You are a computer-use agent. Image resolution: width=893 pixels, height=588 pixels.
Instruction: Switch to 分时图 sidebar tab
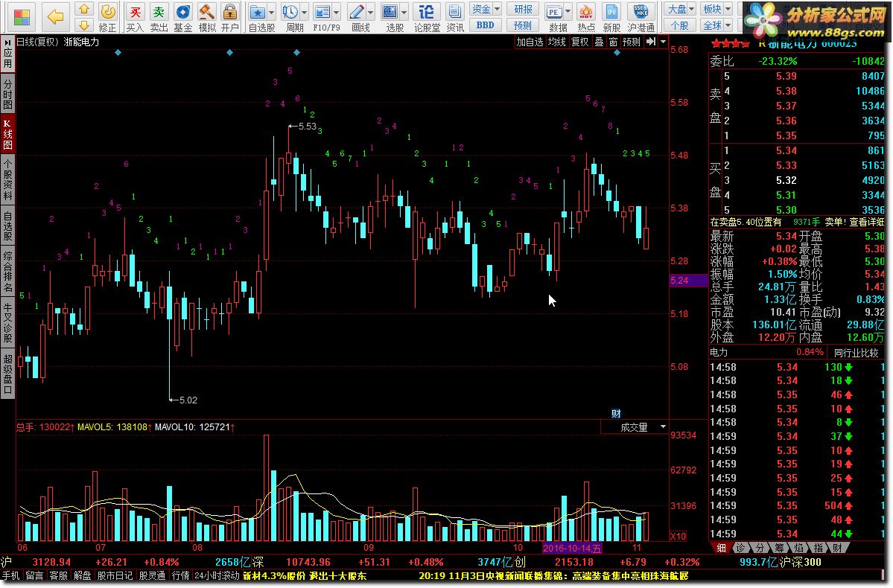click(7, 94)
